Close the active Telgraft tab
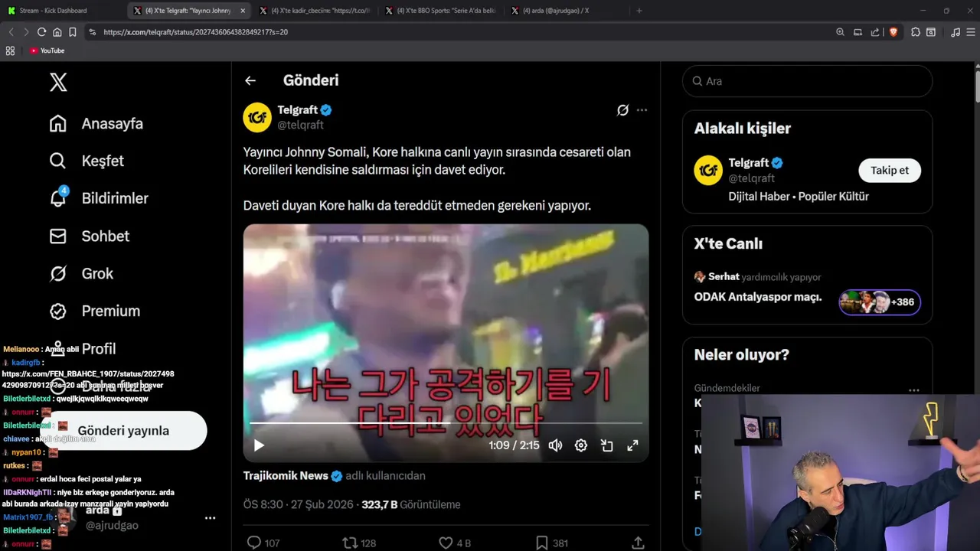 243,11
